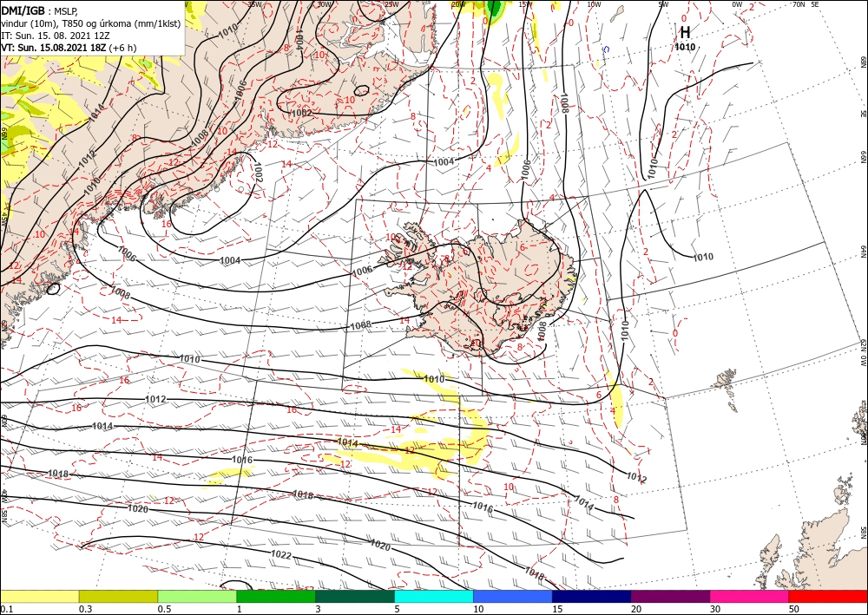Click the light yellow 0.1–0.3 legend swatch
Screen dimensions: 868x615
[x=39, y=596]
